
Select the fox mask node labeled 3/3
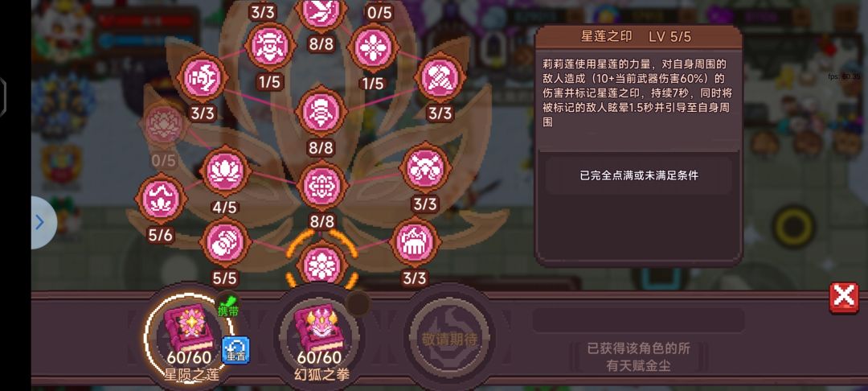point(425,168)
